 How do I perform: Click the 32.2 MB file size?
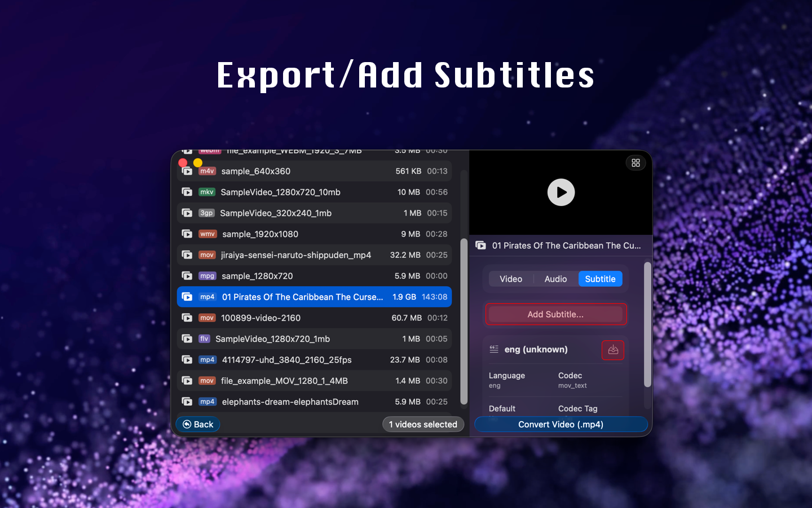(405, 255)
